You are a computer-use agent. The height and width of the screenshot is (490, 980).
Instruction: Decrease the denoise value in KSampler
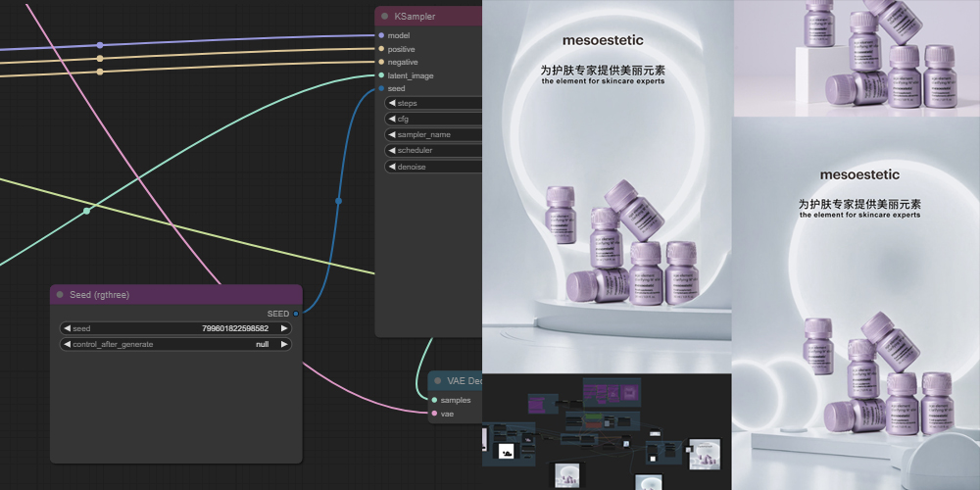tap(392, 167)
